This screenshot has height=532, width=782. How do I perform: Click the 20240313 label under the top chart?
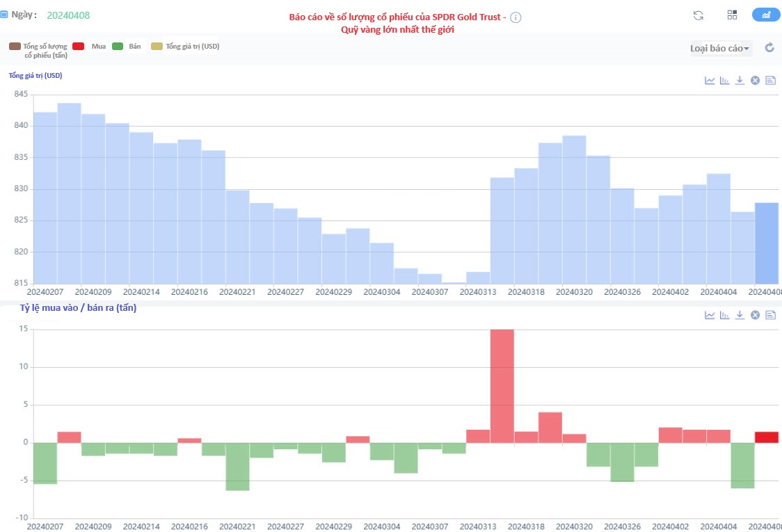coord(478,291)
